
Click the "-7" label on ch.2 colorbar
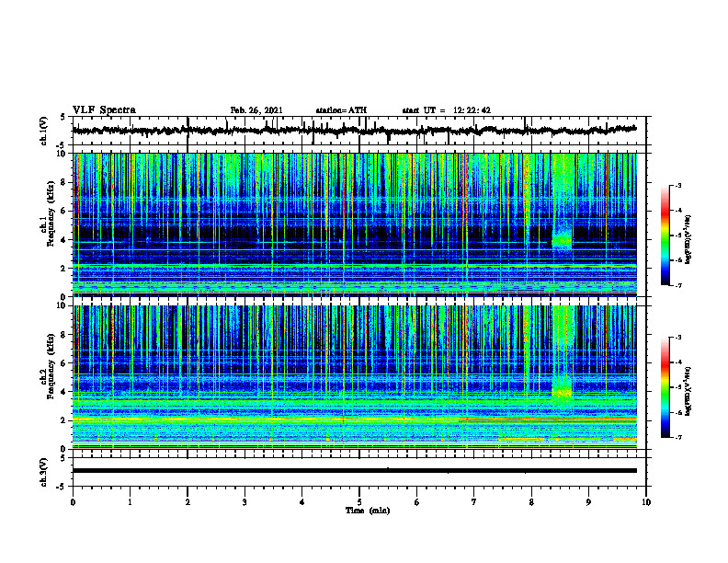click(x=677, y=438)
